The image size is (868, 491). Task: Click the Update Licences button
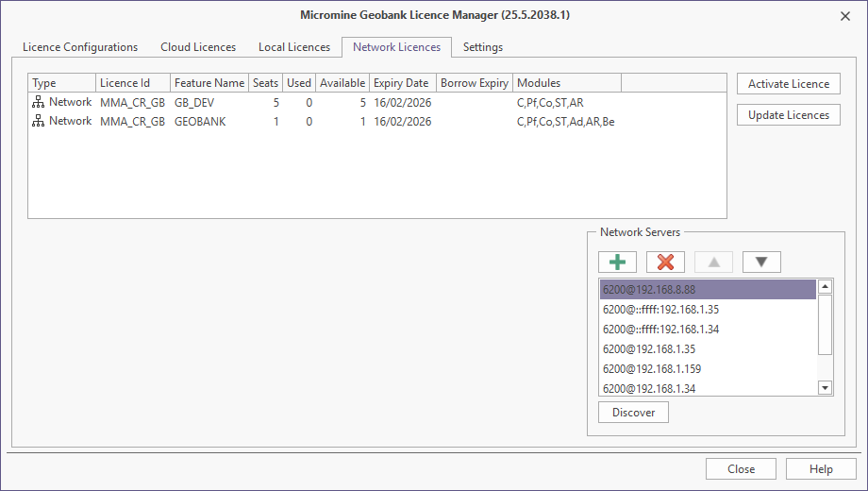(789, 114)
